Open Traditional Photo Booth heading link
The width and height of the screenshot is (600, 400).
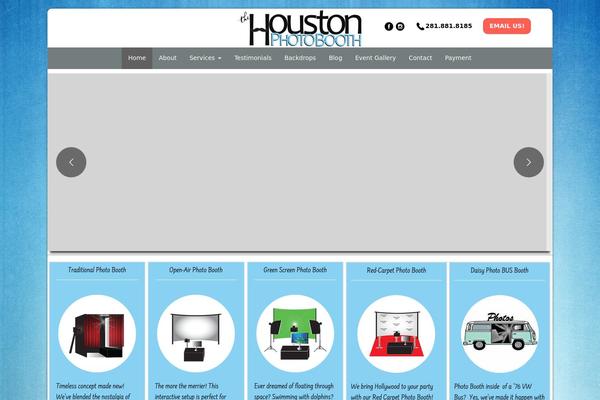(97, 270)
